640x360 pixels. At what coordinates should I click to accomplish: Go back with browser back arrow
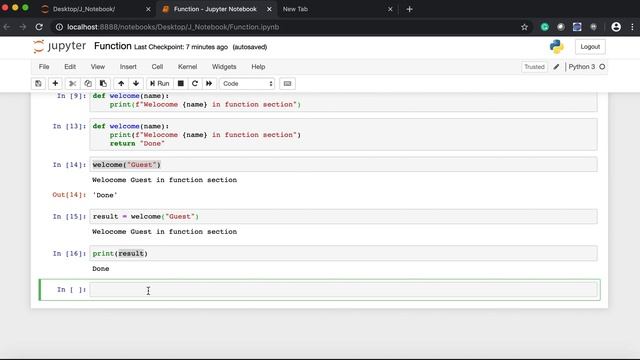click(7, 27)
